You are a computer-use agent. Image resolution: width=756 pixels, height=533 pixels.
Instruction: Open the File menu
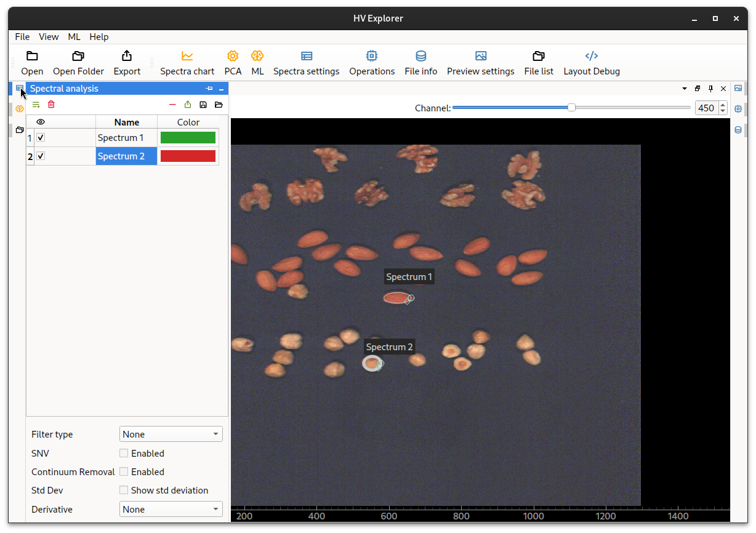click(22, 37)
